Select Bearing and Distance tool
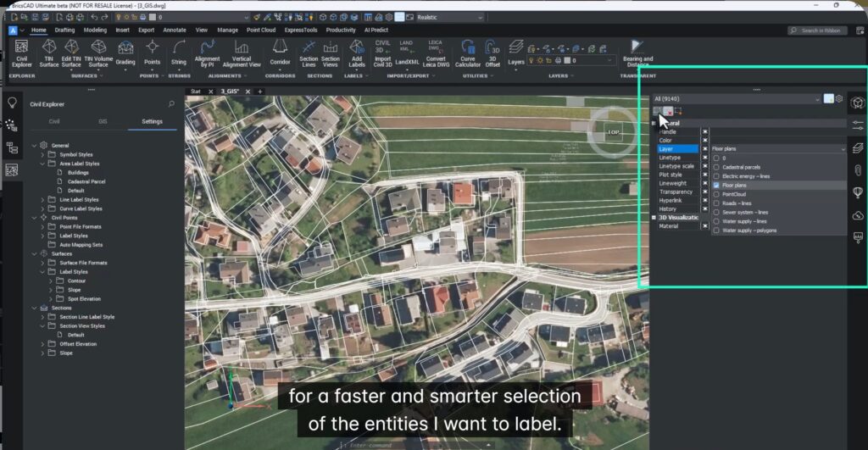 637,53
